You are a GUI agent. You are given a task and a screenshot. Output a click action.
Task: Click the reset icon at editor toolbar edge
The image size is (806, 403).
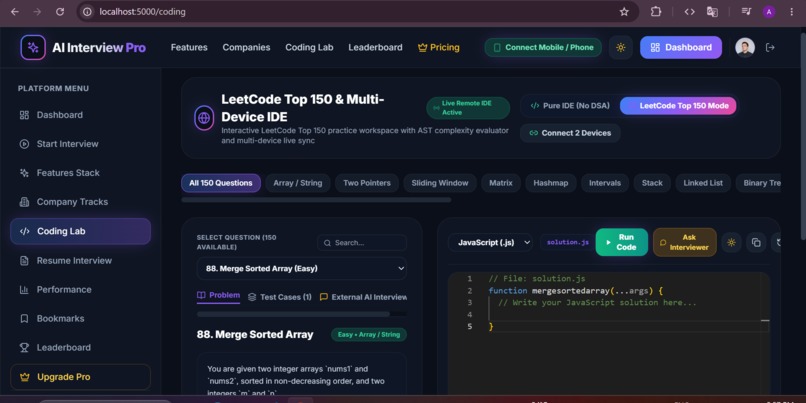pos(776,243)
